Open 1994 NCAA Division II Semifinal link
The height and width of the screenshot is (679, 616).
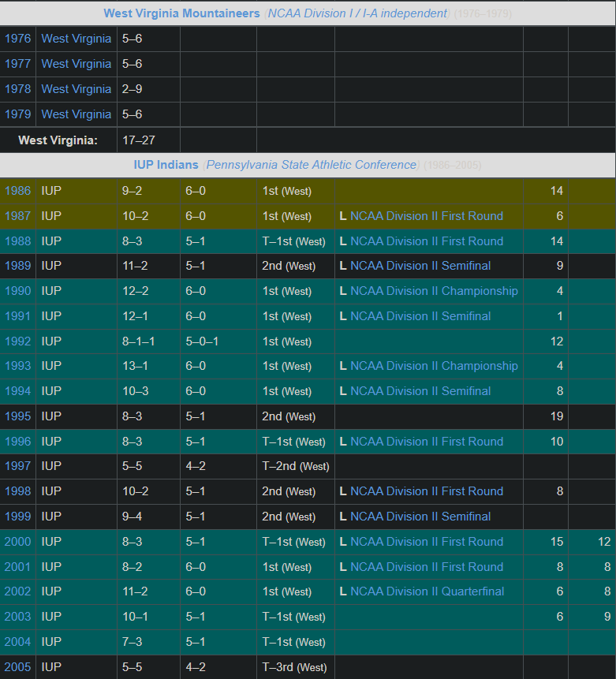point(420,391)
